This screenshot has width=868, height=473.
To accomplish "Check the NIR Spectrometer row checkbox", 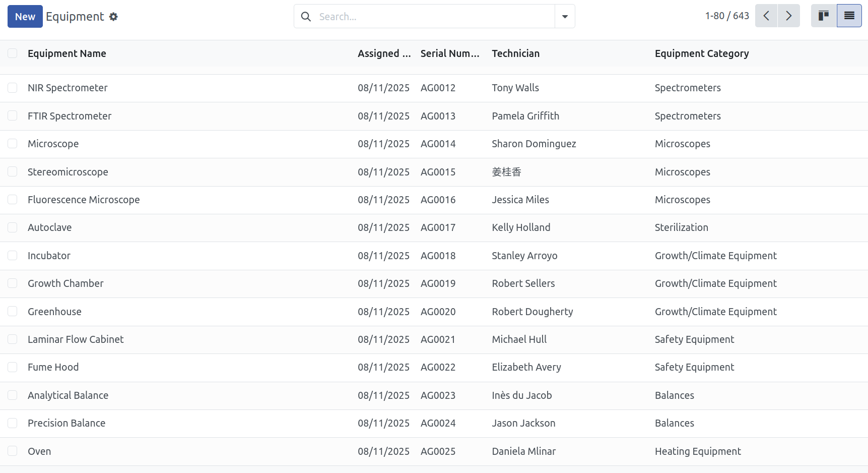I will pyautogui.click(x=13, y=88).
